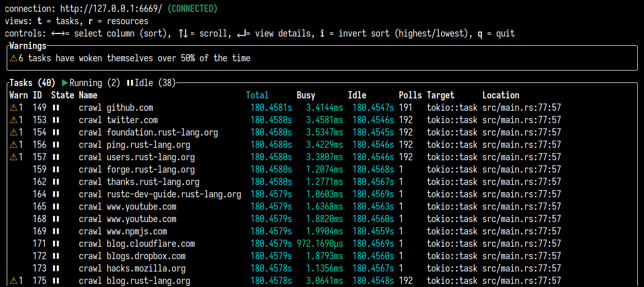
Task: Select task row 'crawl hacks.mozilla.org'
Action: (x=322, y=268)
